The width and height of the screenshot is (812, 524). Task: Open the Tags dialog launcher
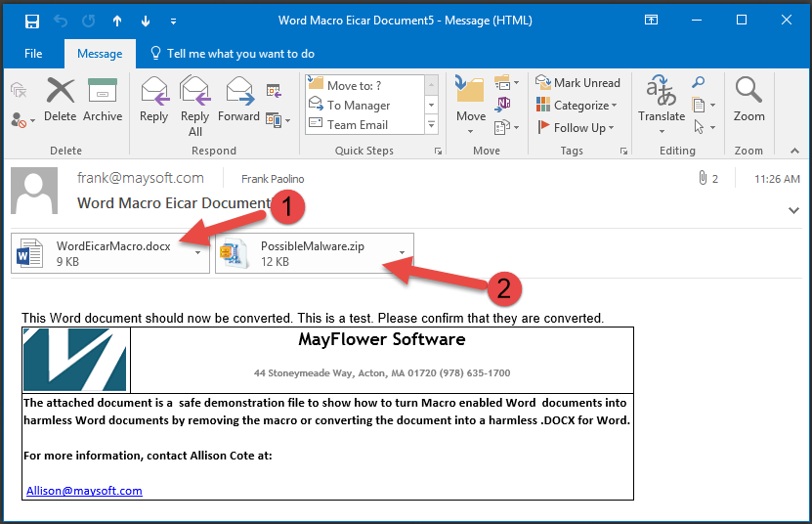[623, 151]
